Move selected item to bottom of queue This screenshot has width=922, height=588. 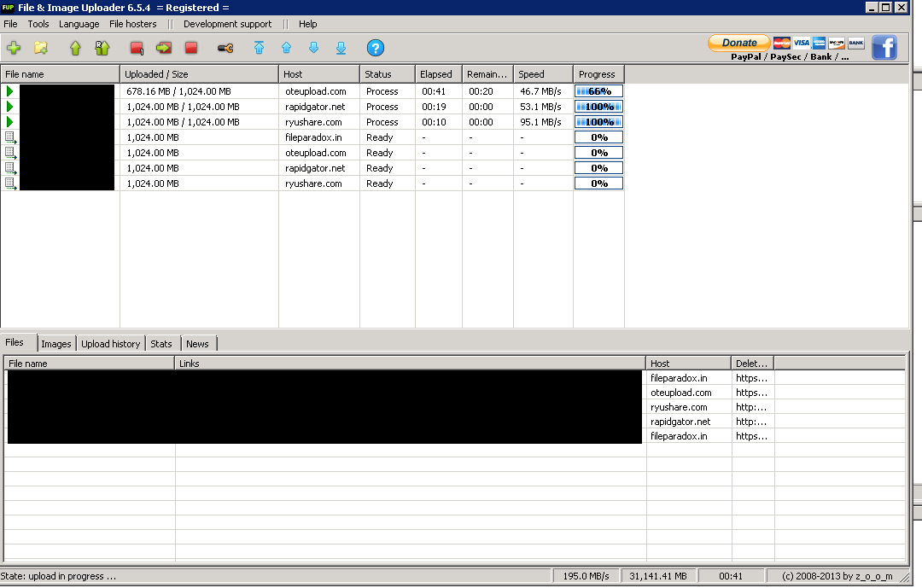tap(341, 49)
